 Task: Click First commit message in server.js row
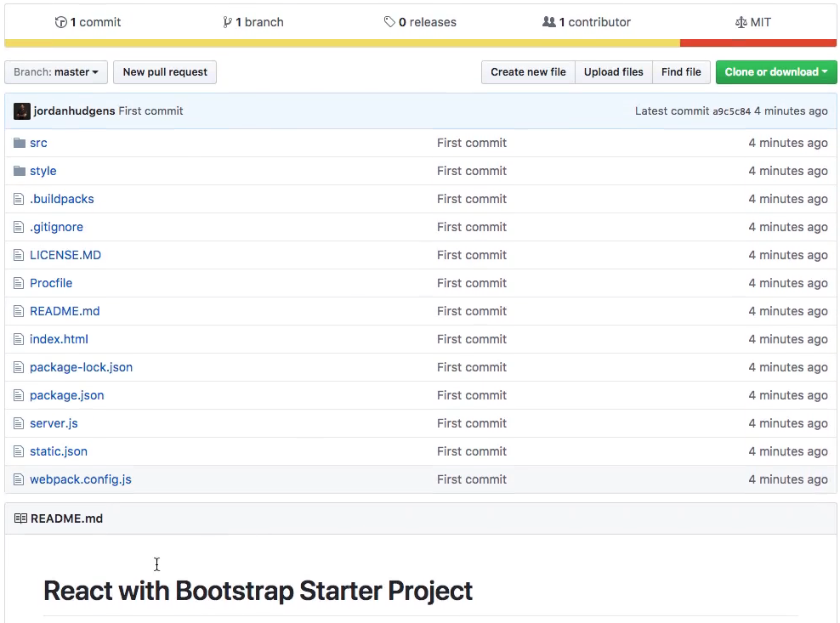pyautogui.click(x=471, y=423)
